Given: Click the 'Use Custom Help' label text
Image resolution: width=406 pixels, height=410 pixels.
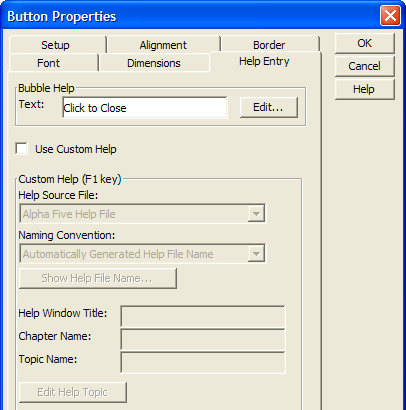Looking at the screenshot, I should pos(76,149).
